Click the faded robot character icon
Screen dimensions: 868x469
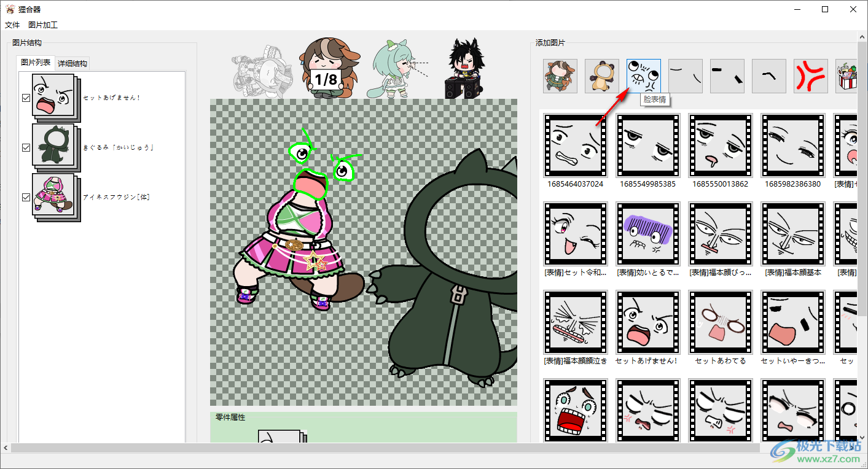262,72
